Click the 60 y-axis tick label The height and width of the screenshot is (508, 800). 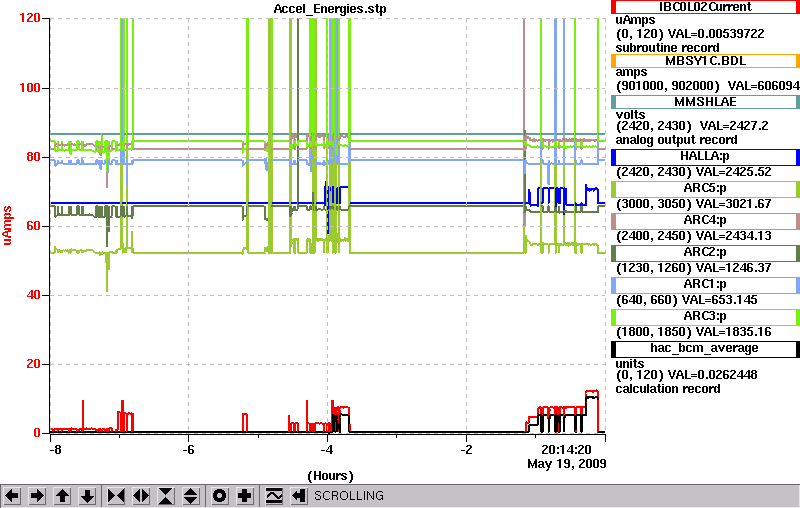click(33, 225)
